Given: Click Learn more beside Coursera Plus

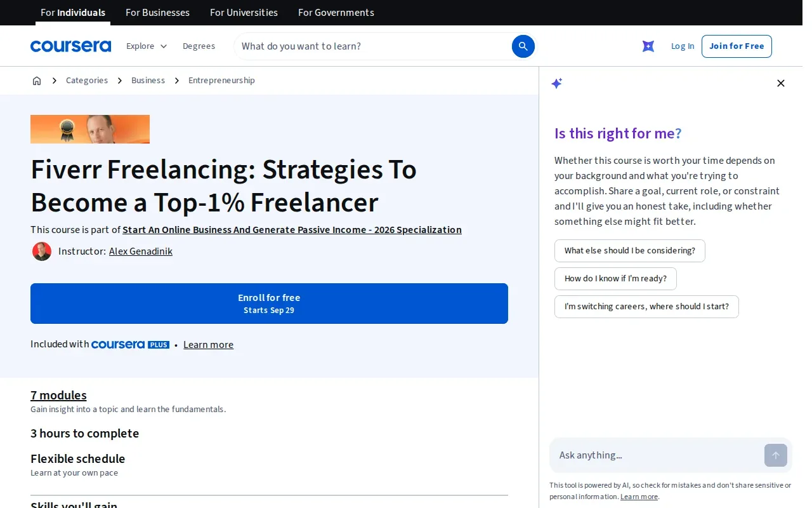Looking at the screenshot, I should (208, 345).
